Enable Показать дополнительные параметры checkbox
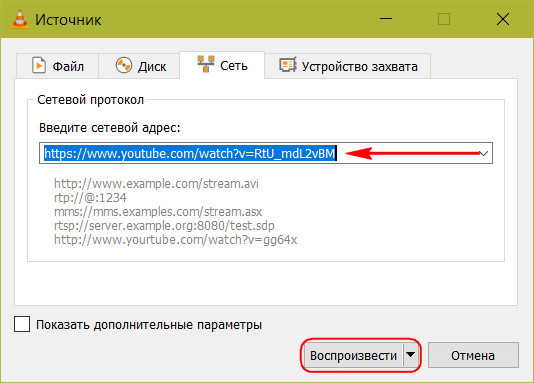 [x=22, y=324]
